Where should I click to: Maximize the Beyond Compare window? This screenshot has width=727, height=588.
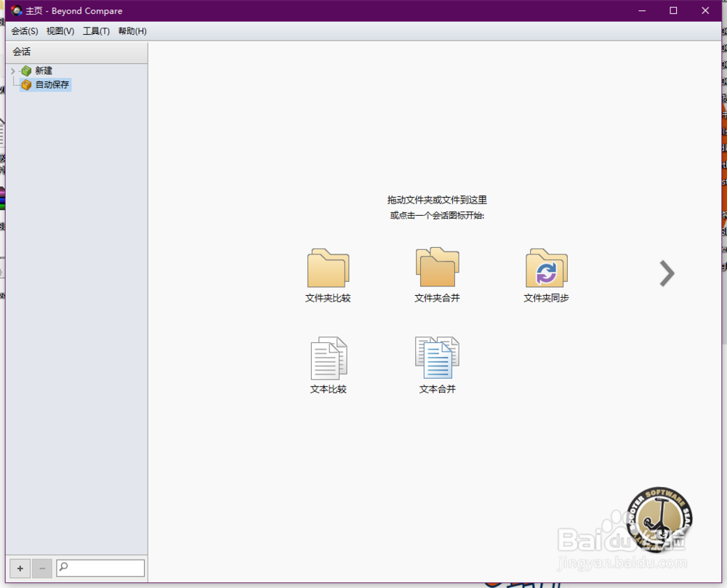pyautogui.click(x=673, y=11)
